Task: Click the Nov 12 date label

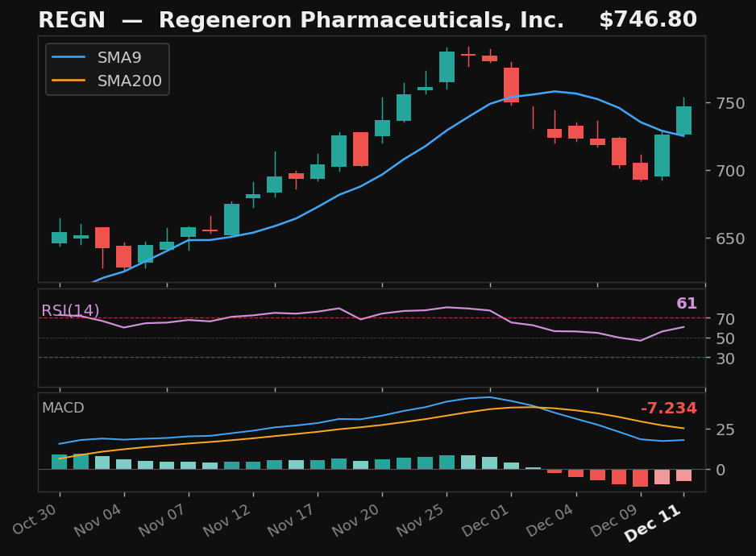Action: pos(228,521)
